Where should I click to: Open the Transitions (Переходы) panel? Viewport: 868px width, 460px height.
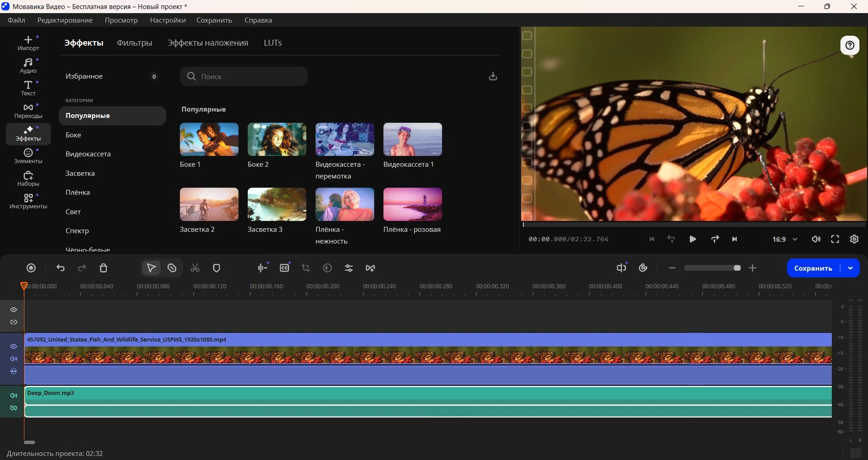(28, 111)
